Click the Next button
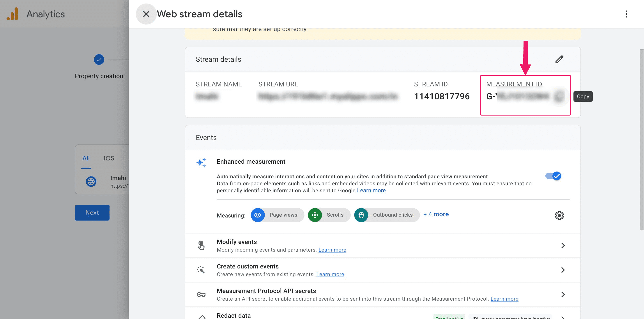This screenshot has width=644, height=319. click(92, 213)
